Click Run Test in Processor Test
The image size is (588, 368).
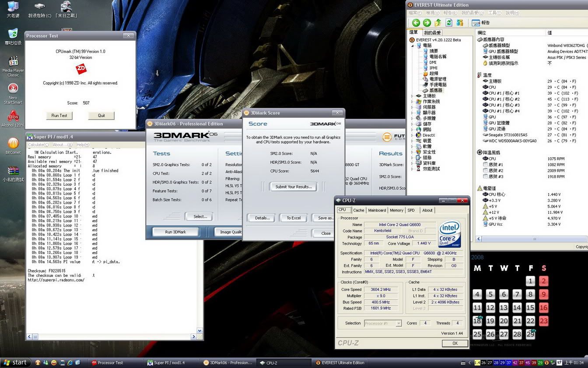[x=59, y=116]
